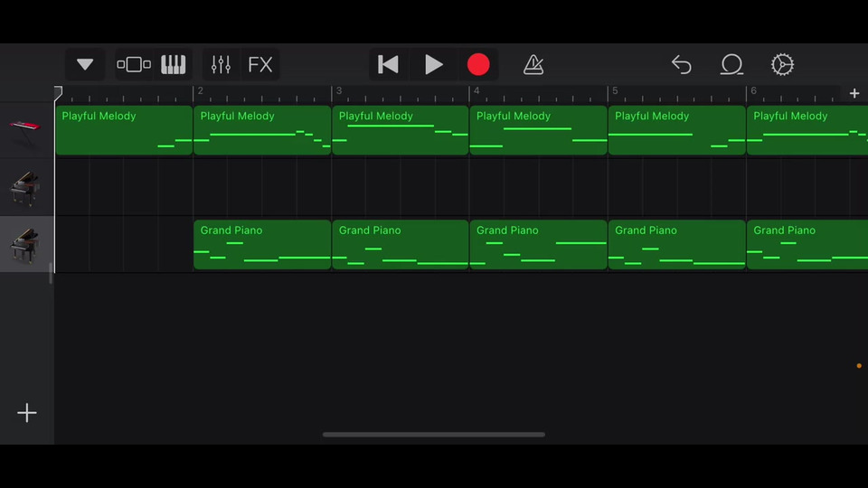The image size is (868, 488).
Task: Select Playful Melody region at bar 2
Action: (x=262, y=130)
